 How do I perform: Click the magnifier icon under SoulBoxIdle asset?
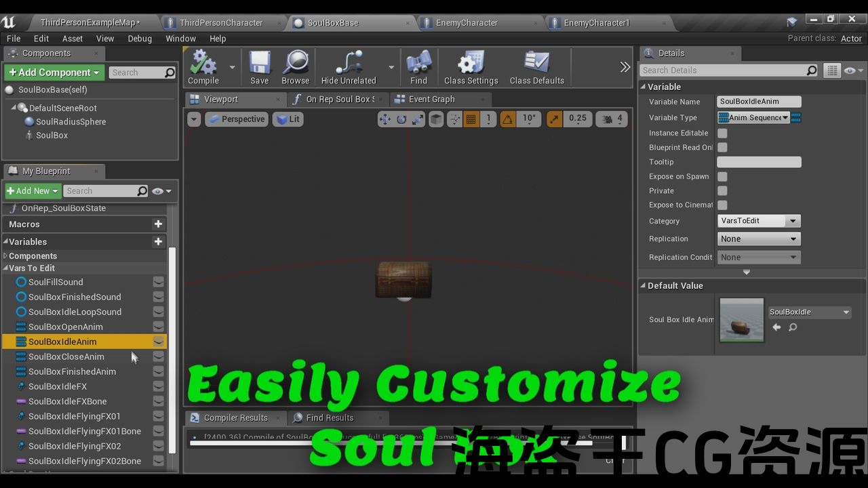[x=793, y=327]
